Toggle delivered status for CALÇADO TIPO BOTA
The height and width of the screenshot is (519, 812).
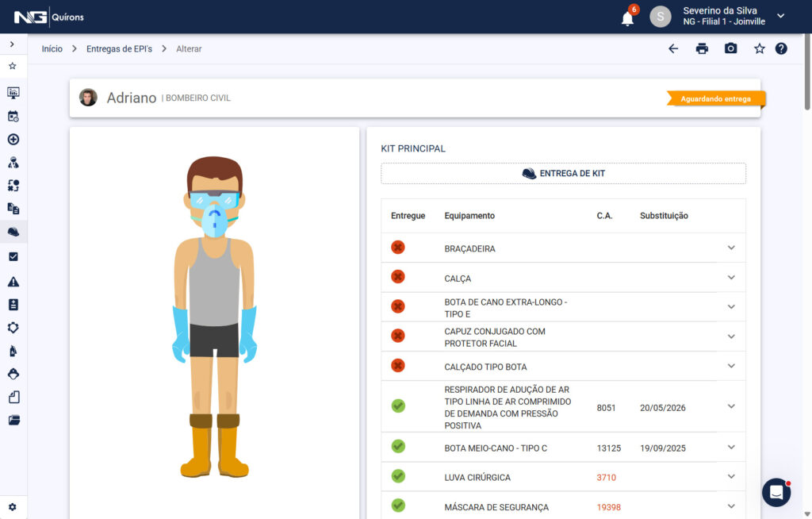398,366
